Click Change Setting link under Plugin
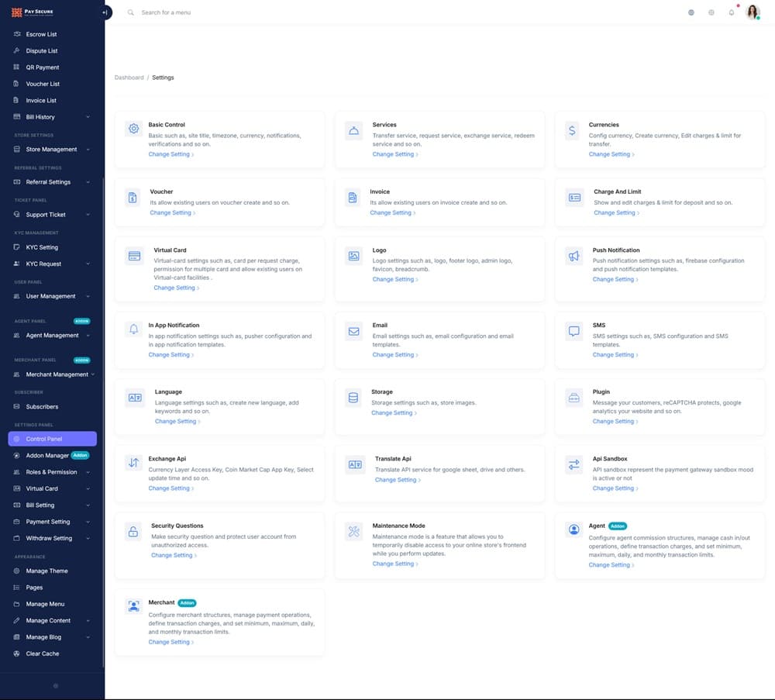 tap(613, 422)
